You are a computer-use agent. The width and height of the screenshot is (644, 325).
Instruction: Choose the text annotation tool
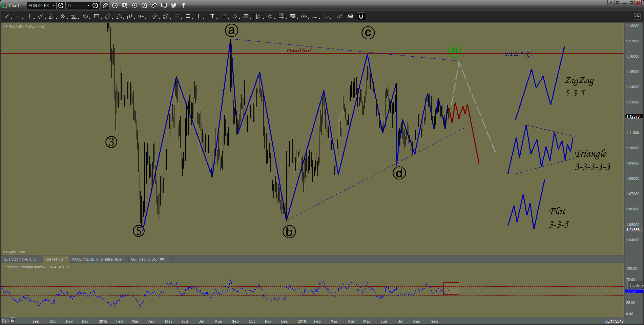click(212, 16)
